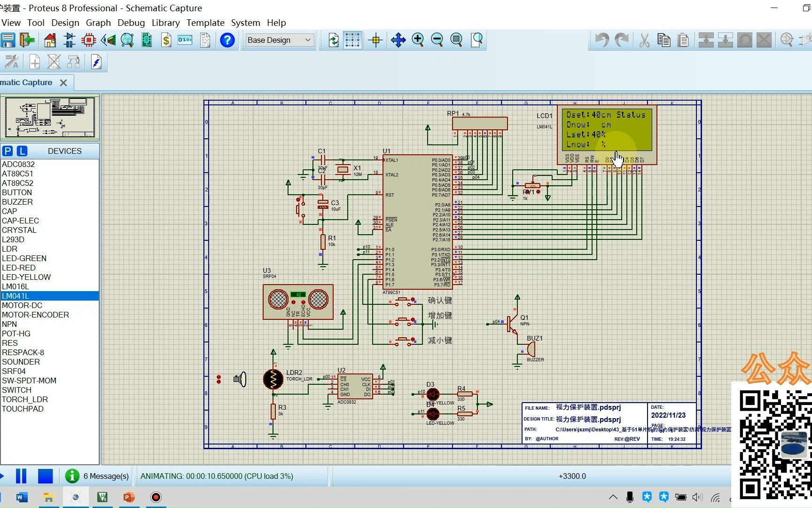The width and height of the screenshot is (812, 508).
Task: Open the Tool menu
Action: (36, 23)
